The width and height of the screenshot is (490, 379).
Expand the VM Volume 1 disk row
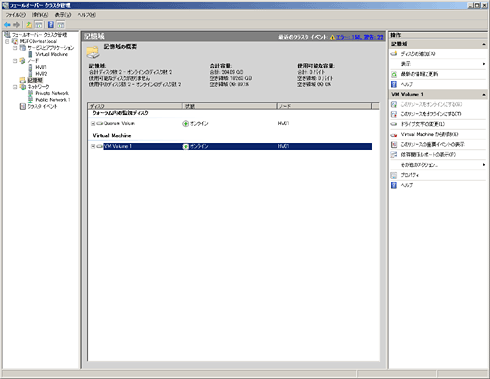pos(93,146)
